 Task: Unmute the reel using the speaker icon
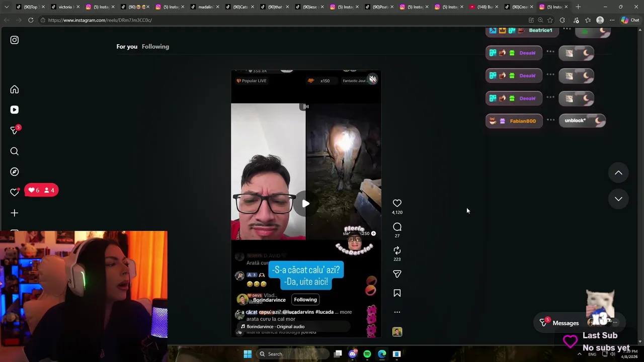[372, 79]
